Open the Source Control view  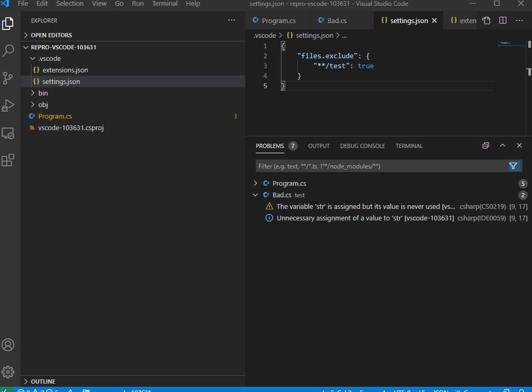(8, 78)
